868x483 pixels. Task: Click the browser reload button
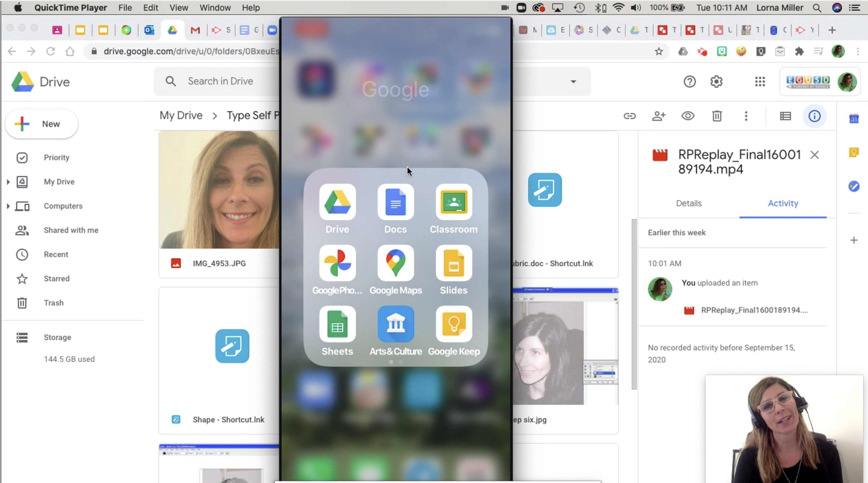pyautogui.click(x=51, y=51)
